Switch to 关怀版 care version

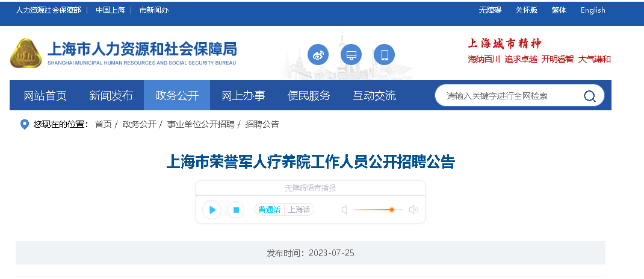[527, 10]
